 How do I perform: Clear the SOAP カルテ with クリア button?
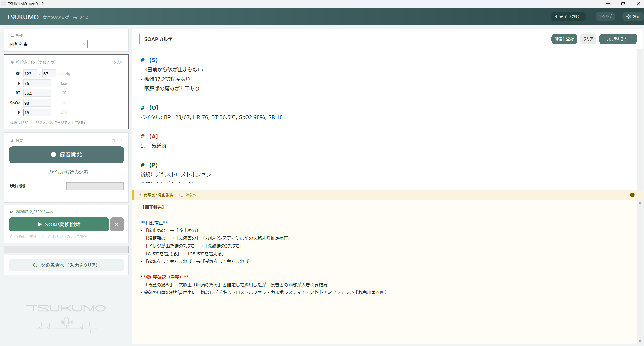(x=588, y=39)
